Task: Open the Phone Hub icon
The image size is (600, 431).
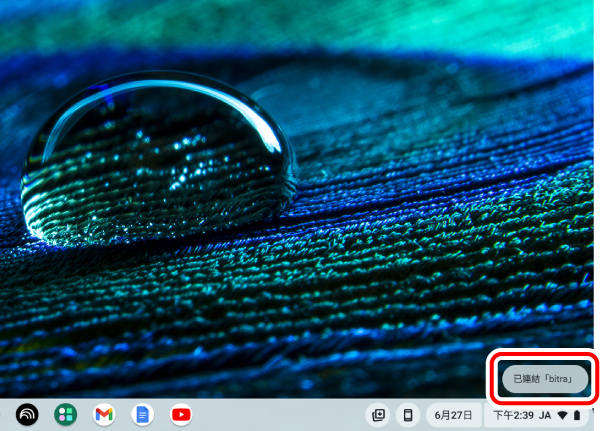Action: [x=407, y=414]
